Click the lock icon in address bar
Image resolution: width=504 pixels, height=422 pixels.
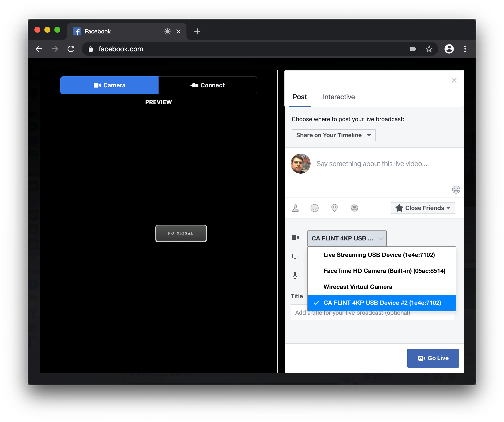pyautogui.click(x=91, y=49)
